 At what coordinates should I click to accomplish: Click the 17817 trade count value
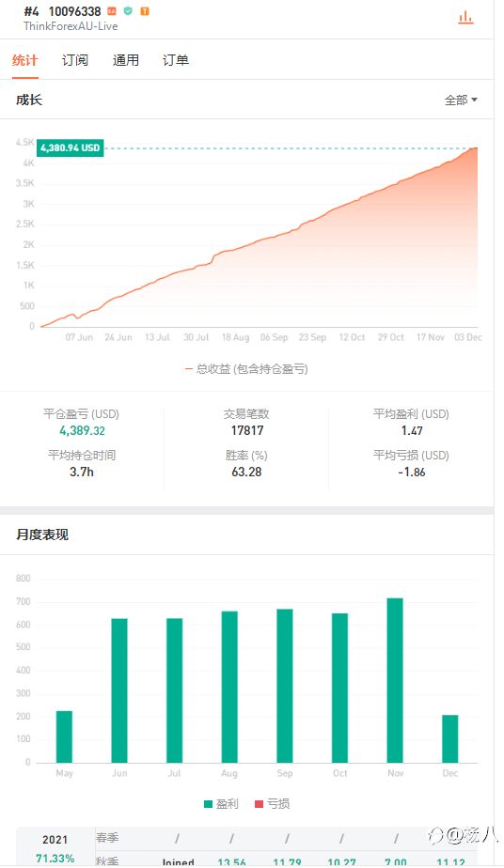247,430
